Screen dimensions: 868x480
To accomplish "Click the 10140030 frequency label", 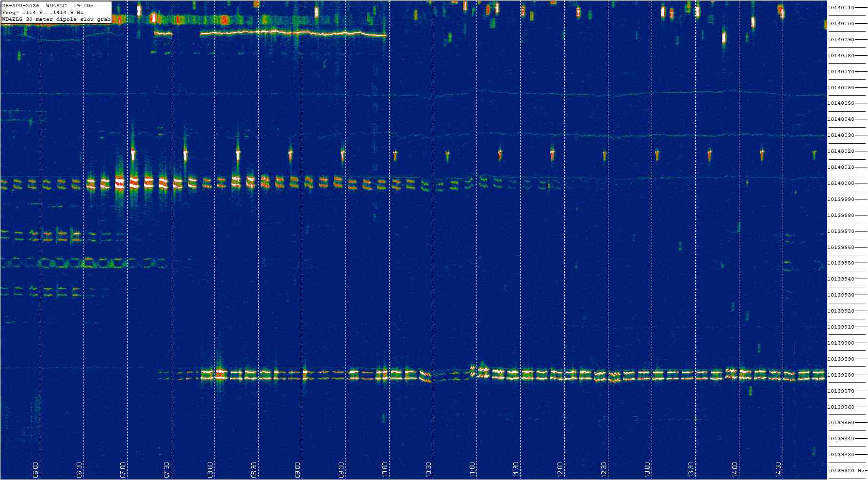I will (x=841, y=135).
